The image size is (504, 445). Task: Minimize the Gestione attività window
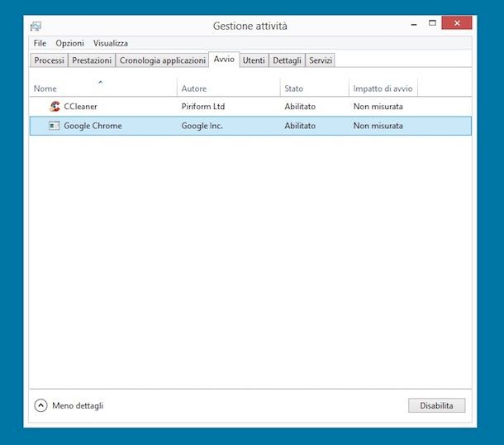414,23
